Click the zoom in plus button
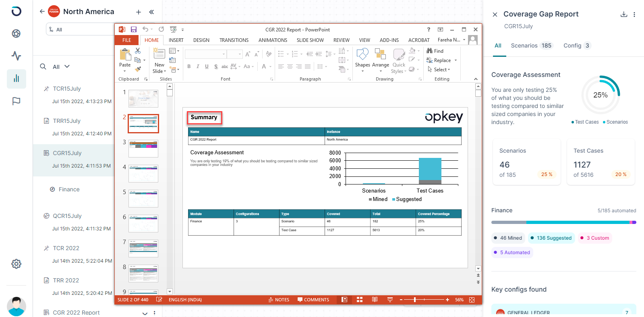Screen dimensions: 644x317 [x=447, y=300]
